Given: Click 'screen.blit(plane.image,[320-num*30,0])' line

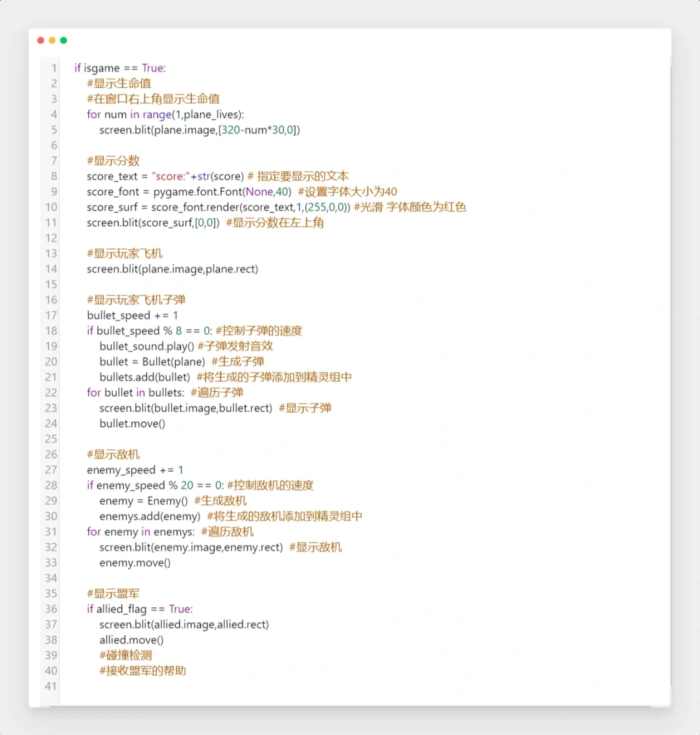Looking at the screenshot, I should pos(200,130).
